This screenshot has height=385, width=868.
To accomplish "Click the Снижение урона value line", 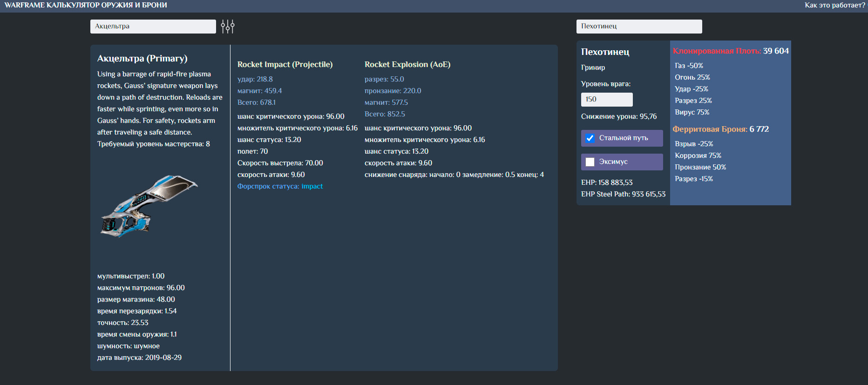I will click(619, 116).
